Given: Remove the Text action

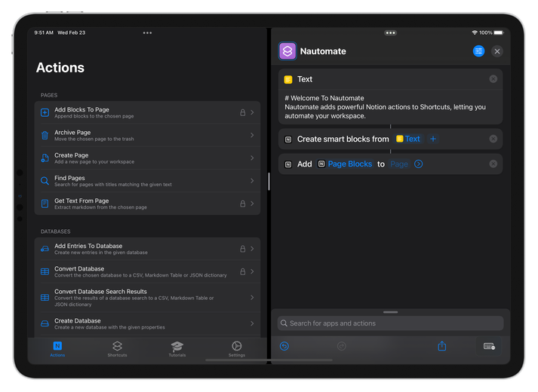Looking at the screenshot, I should pyautogui.click(x=493, y=79).
